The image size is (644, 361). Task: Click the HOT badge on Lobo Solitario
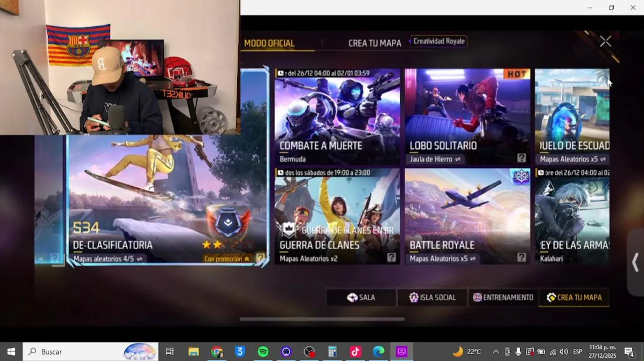tap(517, 74)
